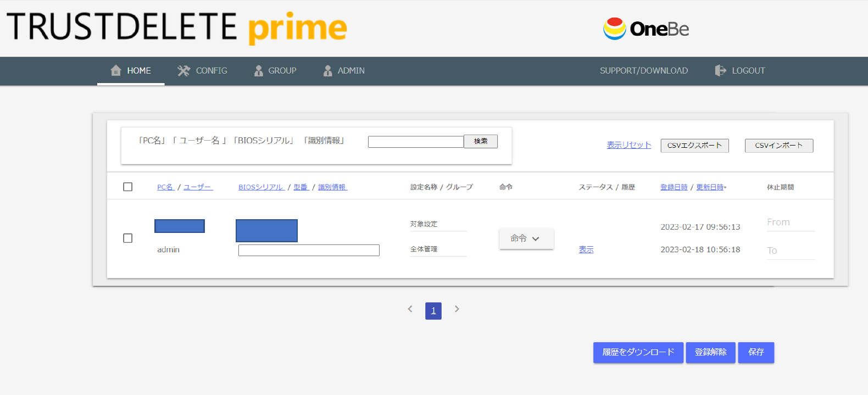Toggle the select-all checkbox in table header
Viewport: 868px width, 395px height.
pos(128,187)
